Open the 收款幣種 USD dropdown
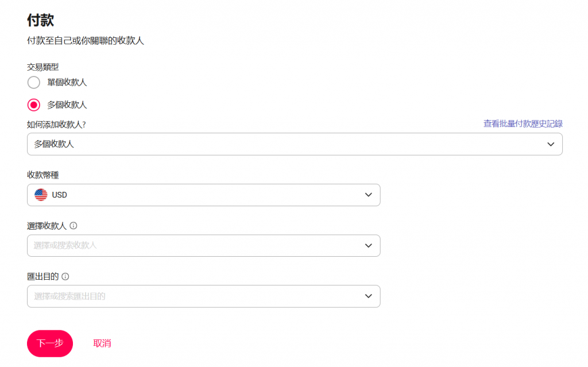Image resolution: width=588 pixels, height=367 pixels. tap(204, 195)
